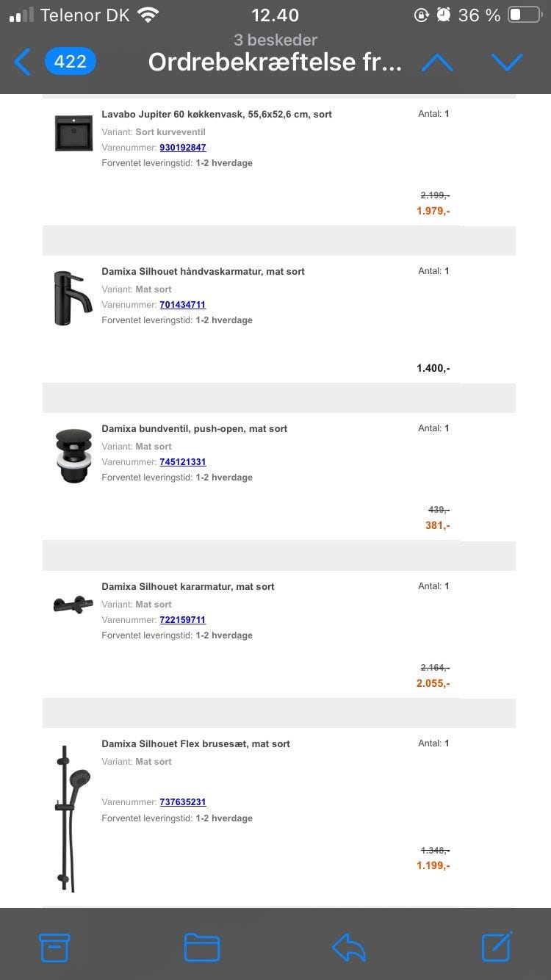
Task: Compose a new message
Action: point(497,946)
